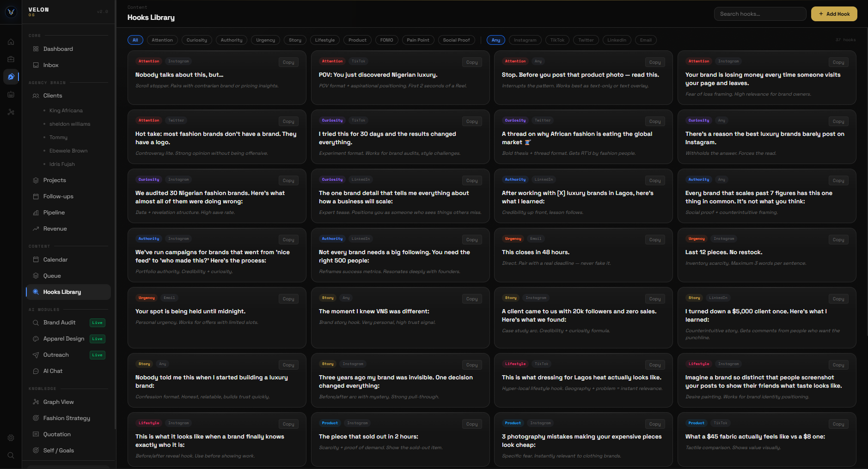Open Inbox in the sidebar
Viewport: 868px width, 469px height.
tap(68, 65)
